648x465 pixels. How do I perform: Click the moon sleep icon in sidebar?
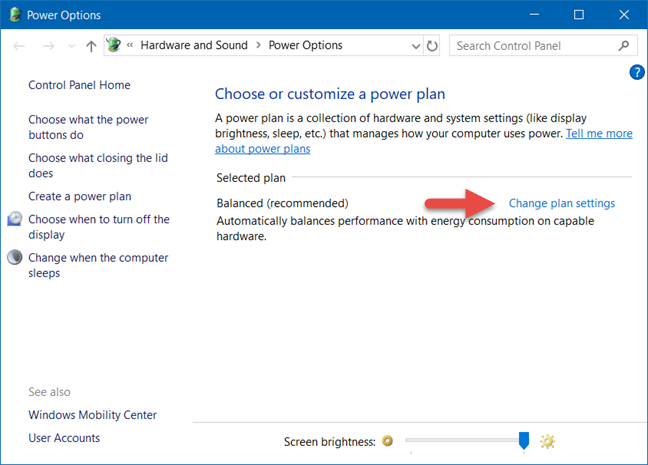pos(15,257)
